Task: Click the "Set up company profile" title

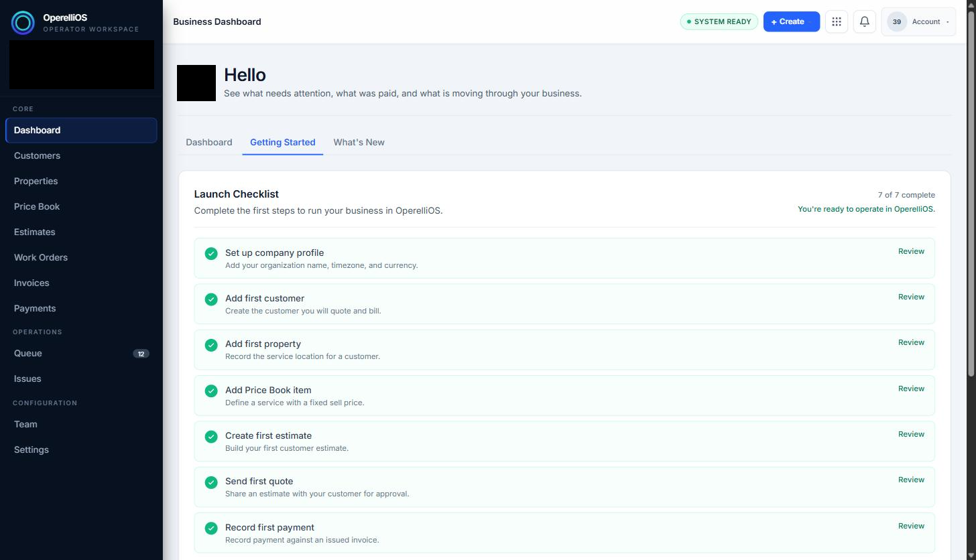Action: [x=274, y=253]
